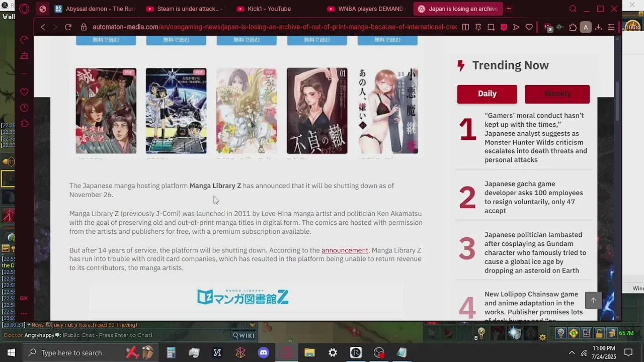644x362 pixels.
Task: Click the space-themed manga cover thumbnail
Action: [x=176, y=111]
